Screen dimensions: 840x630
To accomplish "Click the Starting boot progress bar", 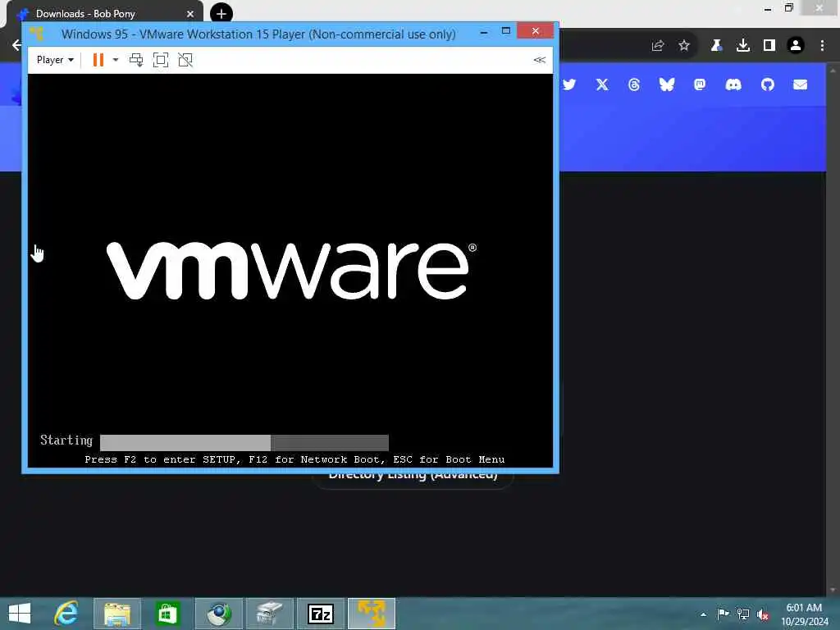I will pos(244,442).
